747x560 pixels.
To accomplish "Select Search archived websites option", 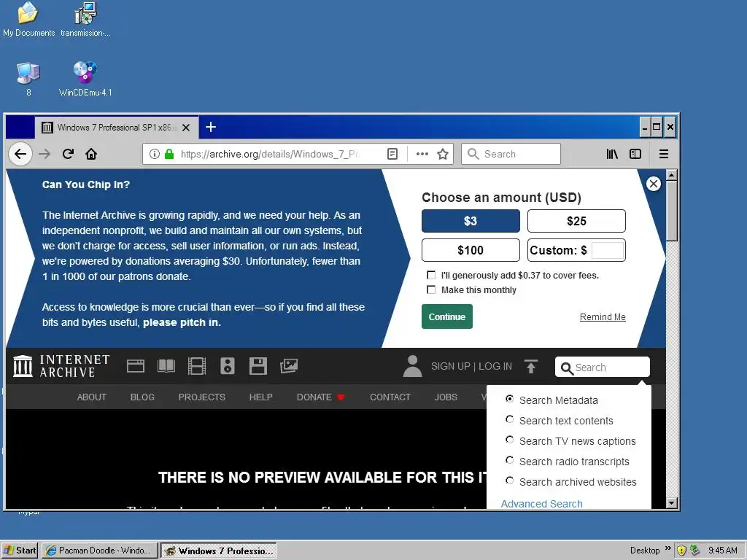I will coord(509,481).
